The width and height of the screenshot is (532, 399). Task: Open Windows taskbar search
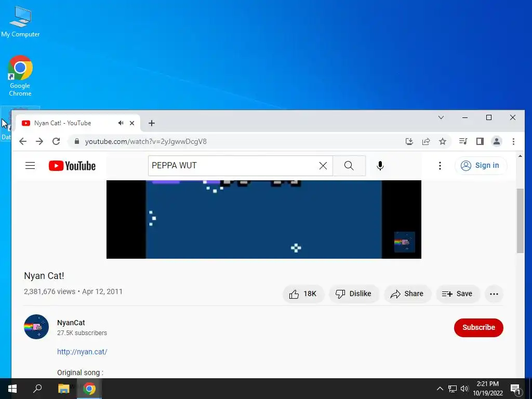(37, 389)
